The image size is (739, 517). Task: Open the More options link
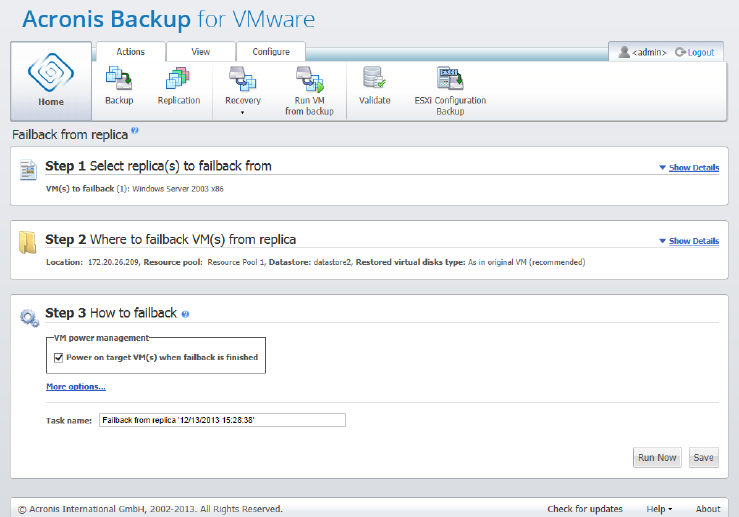coord(75,387)
